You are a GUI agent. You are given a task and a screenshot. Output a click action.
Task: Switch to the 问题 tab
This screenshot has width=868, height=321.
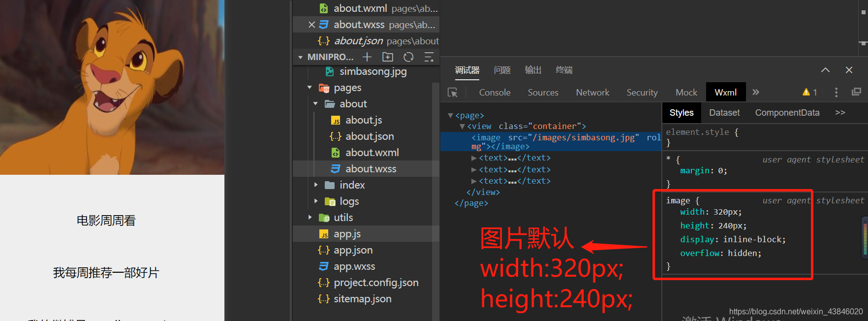(x=502, y=70)
